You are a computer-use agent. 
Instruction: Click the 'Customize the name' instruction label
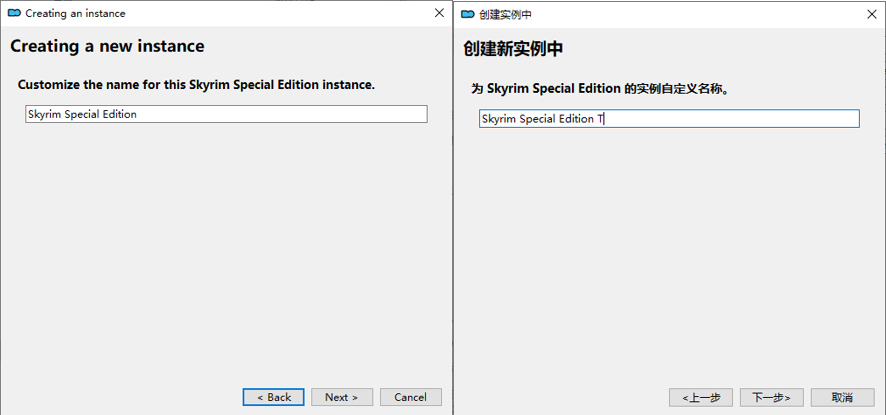196,85
